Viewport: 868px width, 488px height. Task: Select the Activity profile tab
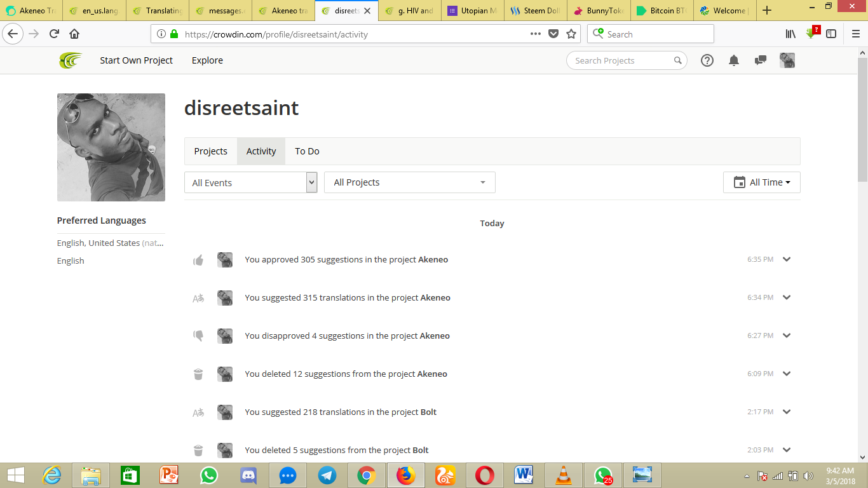click(261, 151)
